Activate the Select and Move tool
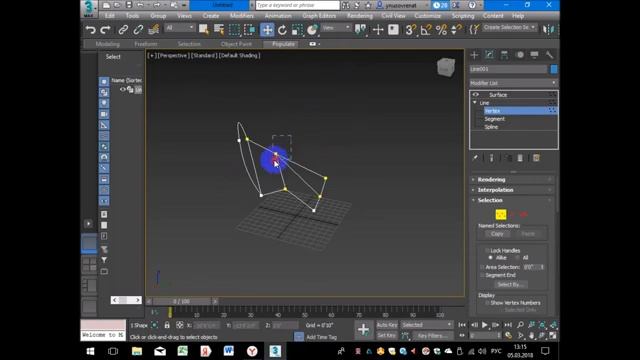Image resolution: width=640 pixels, height=360 pixels. [x=267, y=30]
